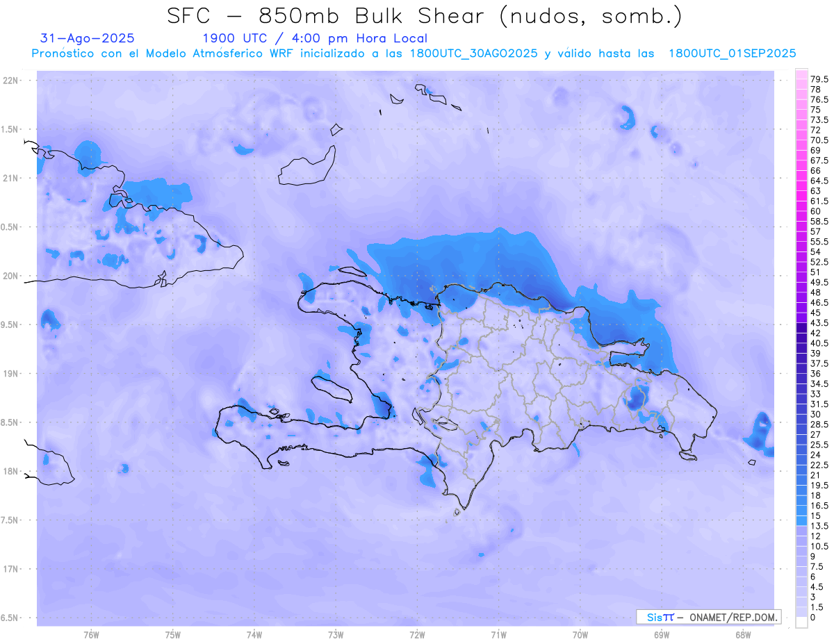Click the legend value '40.5'

tap(819, 343)
